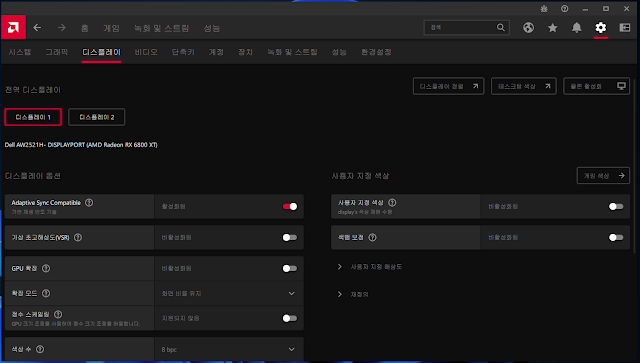Click the 데스크탑 색상 button
The height and width of the screenshot is (363, 640).
click(x=524, y=86)
